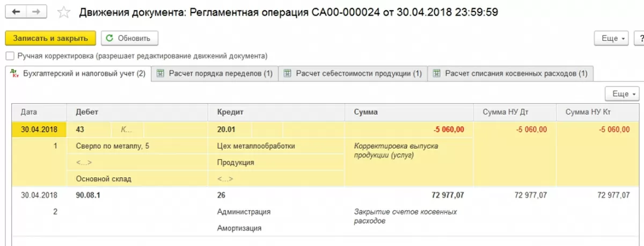This screenshot has height=246, width=644.
Task: Enable the Ручная корректировка checkbox
Action: [x=9, y=56]
